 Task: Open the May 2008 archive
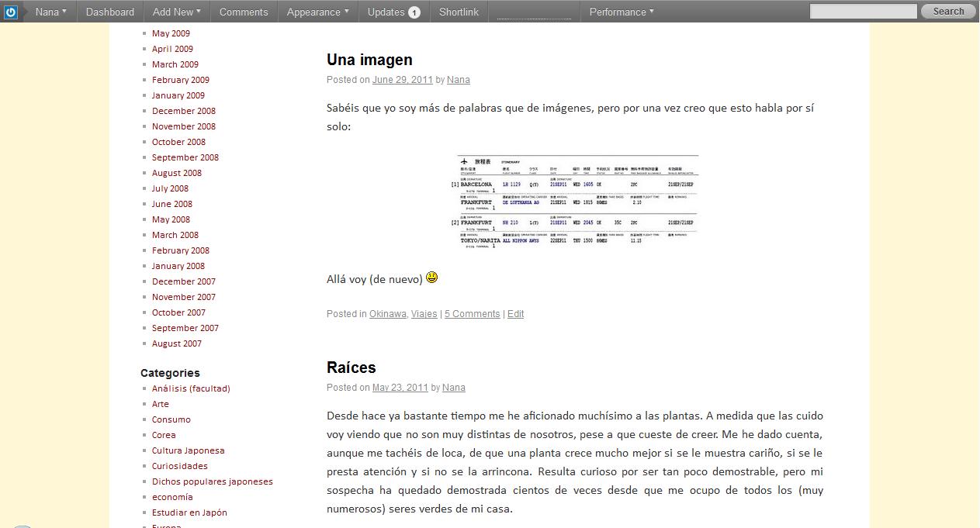pyautogui.click(x=171, y=219)
